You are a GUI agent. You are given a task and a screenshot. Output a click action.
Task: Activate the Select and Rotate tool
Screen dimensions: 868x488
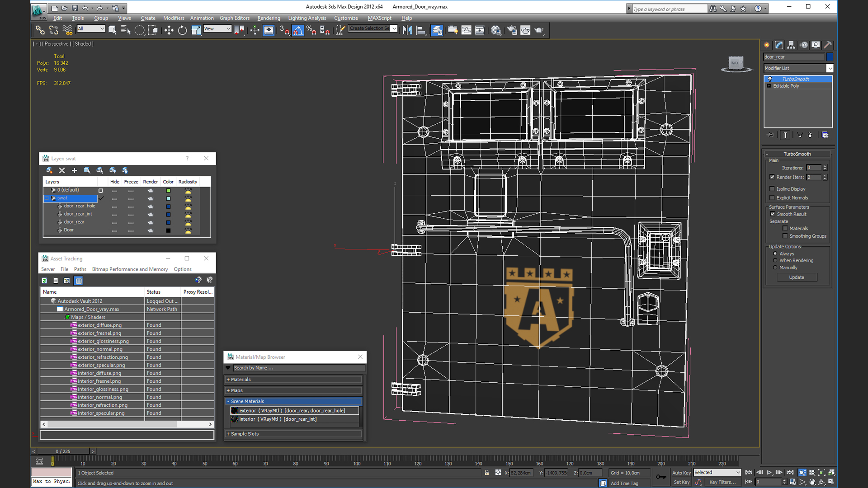click(x=182, y=30)
